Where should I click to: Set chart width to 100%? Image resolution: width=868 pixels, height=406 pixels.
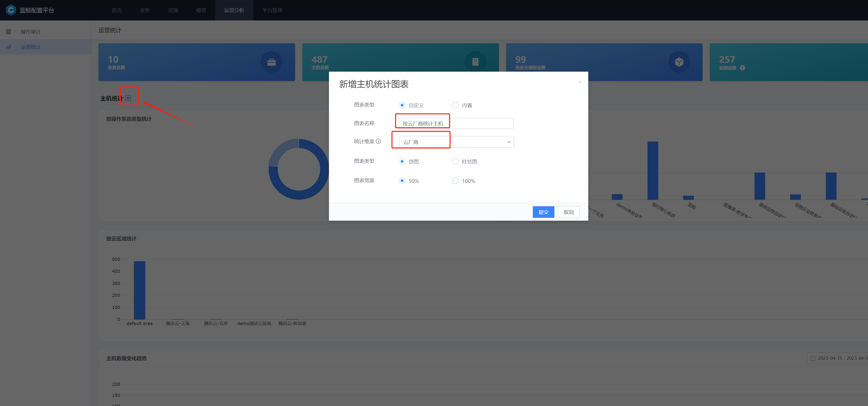[x=455, y=181]
